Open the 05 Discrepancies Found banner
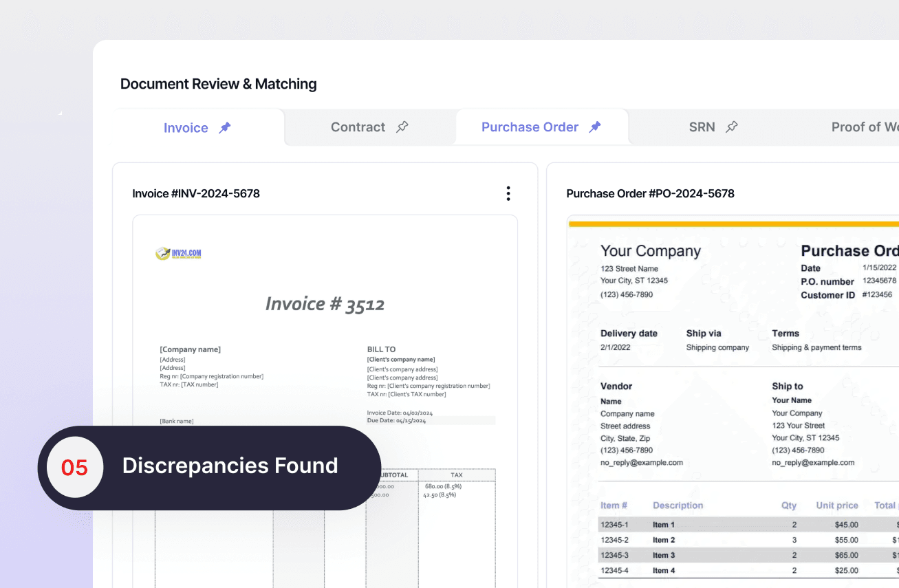899x588 pixels. (x=209, y=468)
